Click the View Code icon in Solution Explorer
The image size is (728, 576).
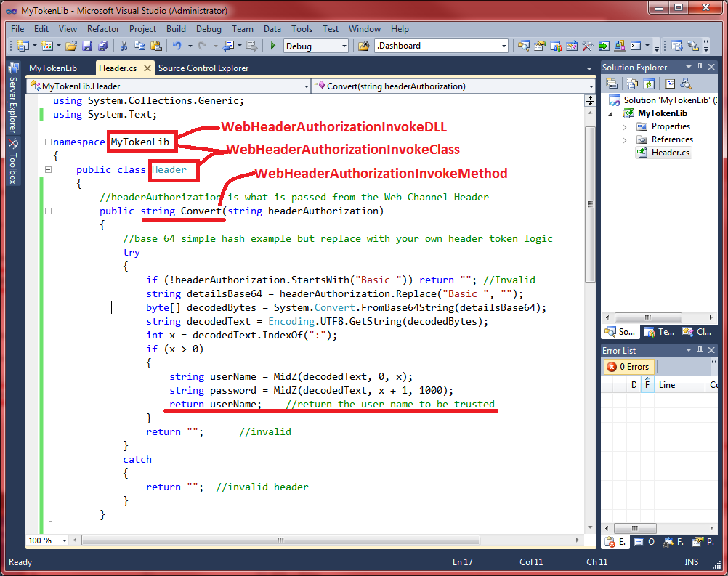point(669,84)
